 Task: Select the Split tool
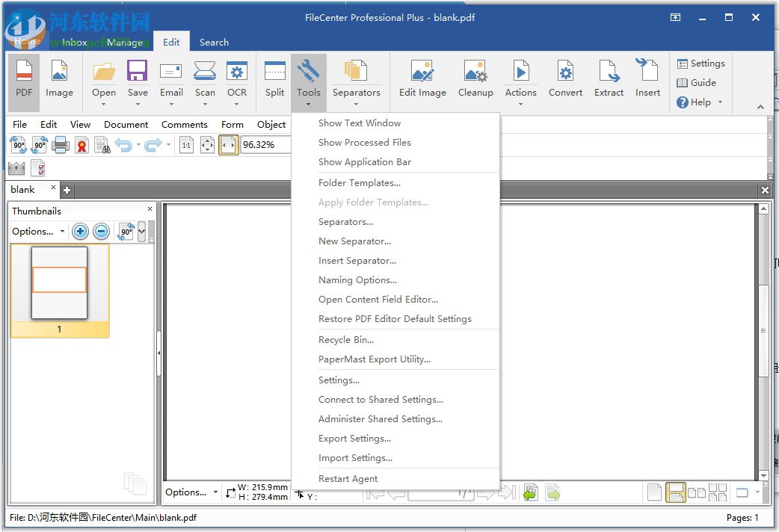coord(274,78)
